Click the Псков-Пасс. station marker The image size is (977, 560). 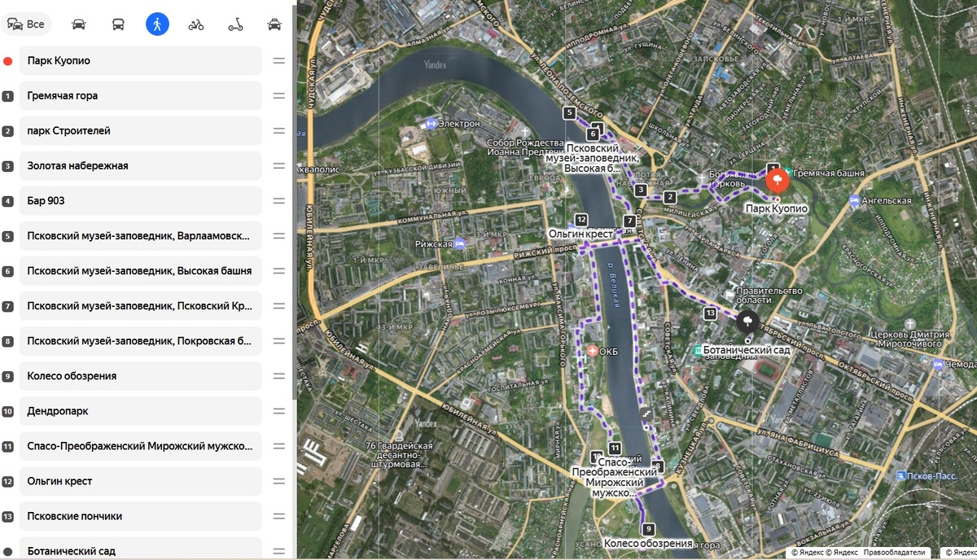pos(900,475)
